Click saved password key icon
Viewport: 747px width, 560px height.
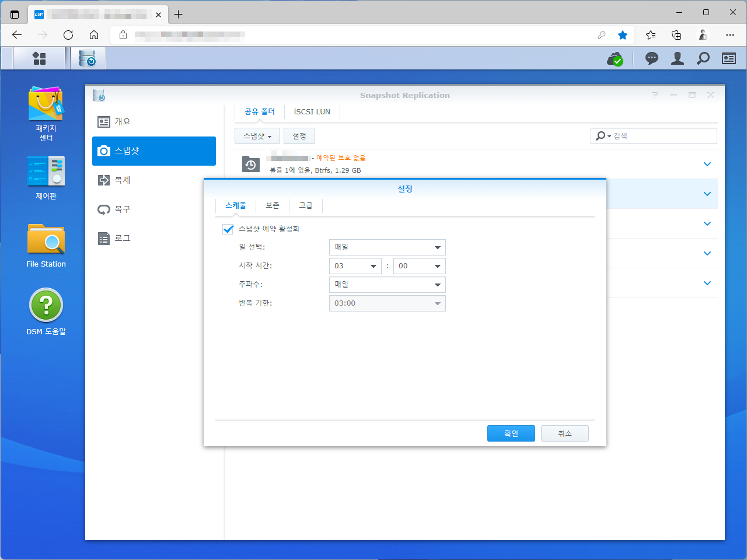[602, 35]
